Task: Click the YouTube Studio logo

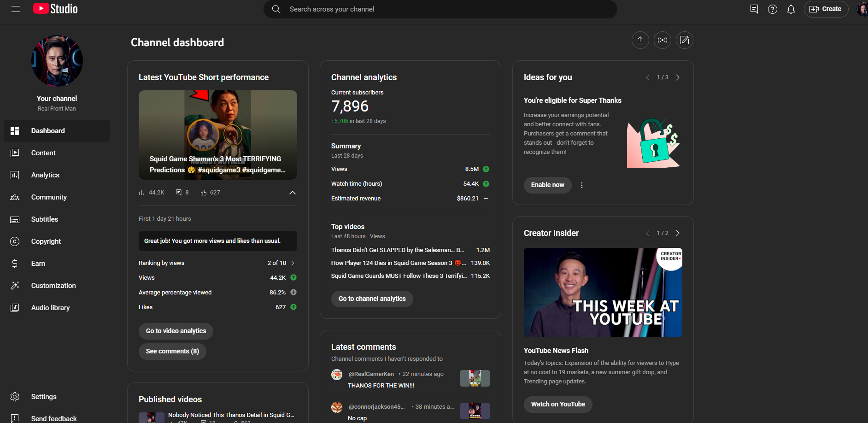Action: [x=55, y=9]
